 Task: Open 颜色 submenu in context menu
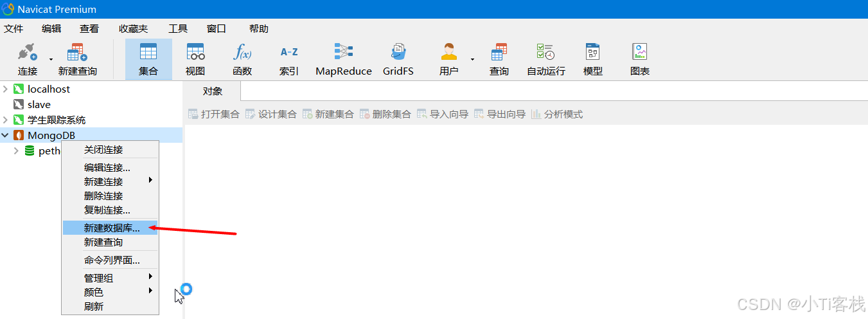click(x=110, y=292)
